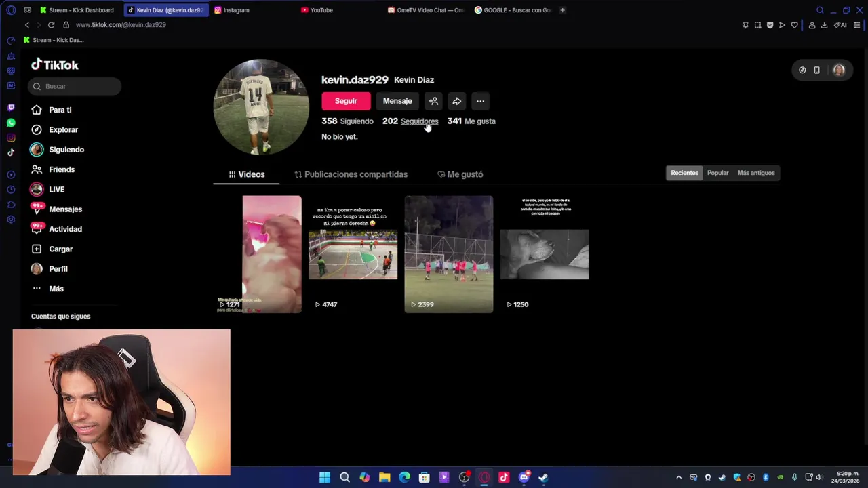Screen dimensions: 868x488
Task: Click the pin icon in Opera toolbar
Action: pyautogui.click(x=745, y=25)
